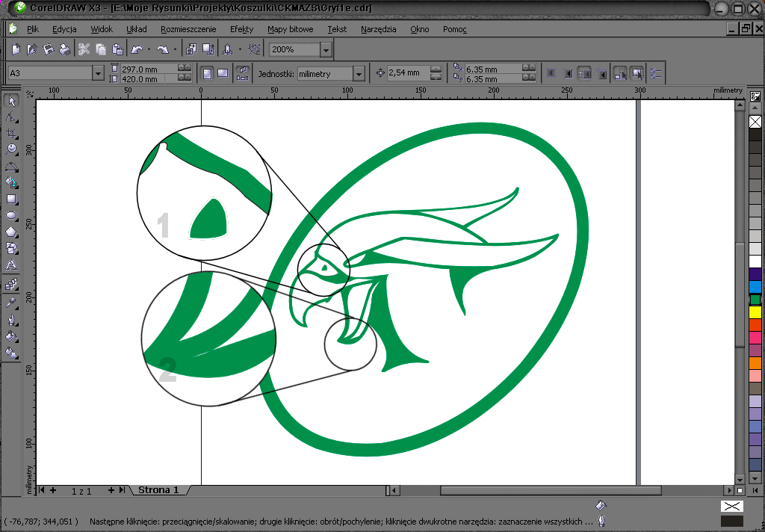Select the Eyedropper tool
This screenshot has height=532, width=765.
coord(11,303)
